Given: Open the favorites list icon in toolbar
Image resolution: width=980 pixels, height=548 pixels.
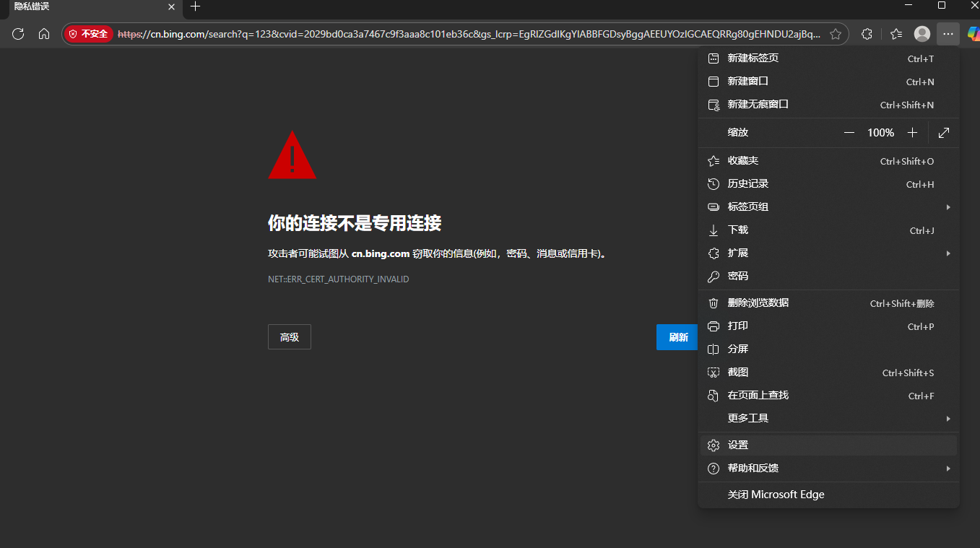Looking at the screenshot, I should (896, 34).
